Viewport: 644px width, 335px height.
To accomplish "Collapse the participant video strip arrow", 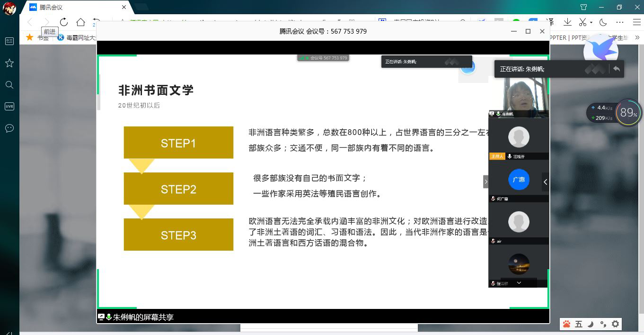I will (545, 182).
